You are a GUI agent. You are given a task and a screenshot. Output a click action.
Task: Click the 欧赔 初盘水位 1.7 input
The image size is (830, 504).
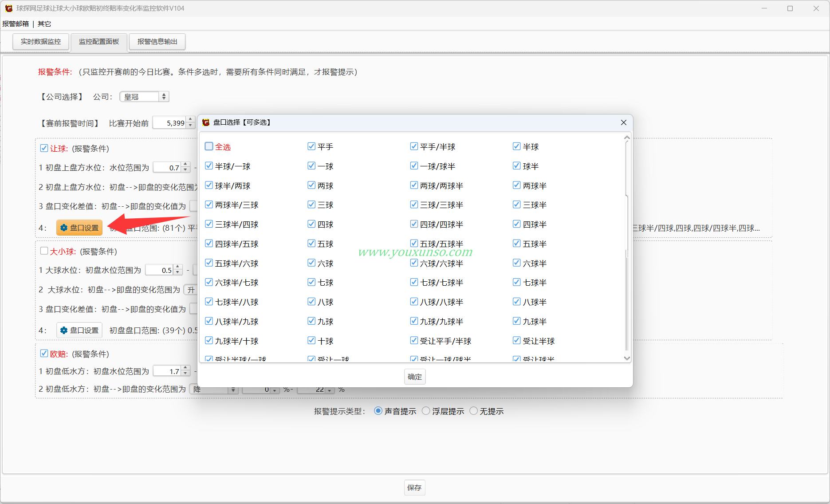pos(167,371)
